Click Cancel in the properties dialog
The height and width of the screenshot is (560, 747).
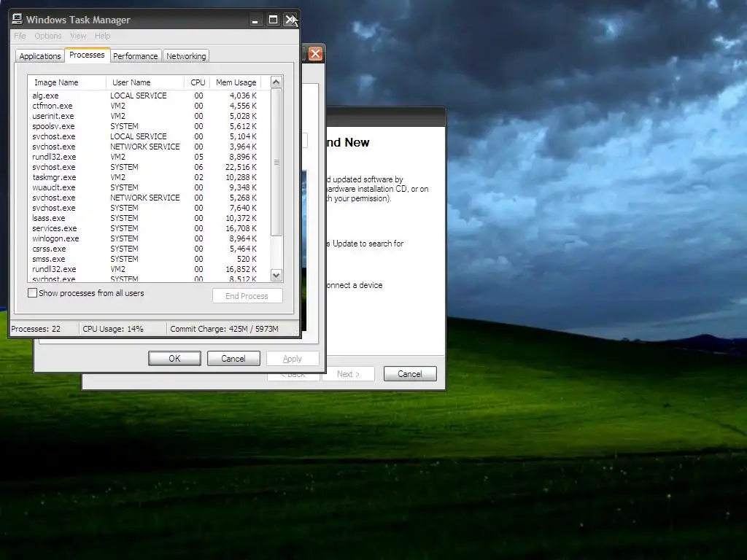[233, 359]
